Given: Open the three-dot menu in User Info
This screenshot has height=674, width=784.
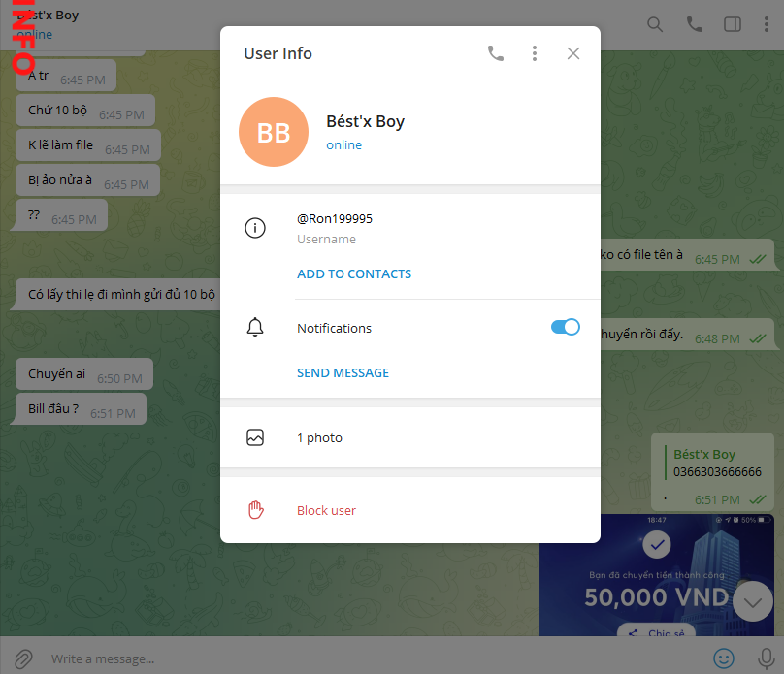Looking at the screenshot, I should coord(535,53).
